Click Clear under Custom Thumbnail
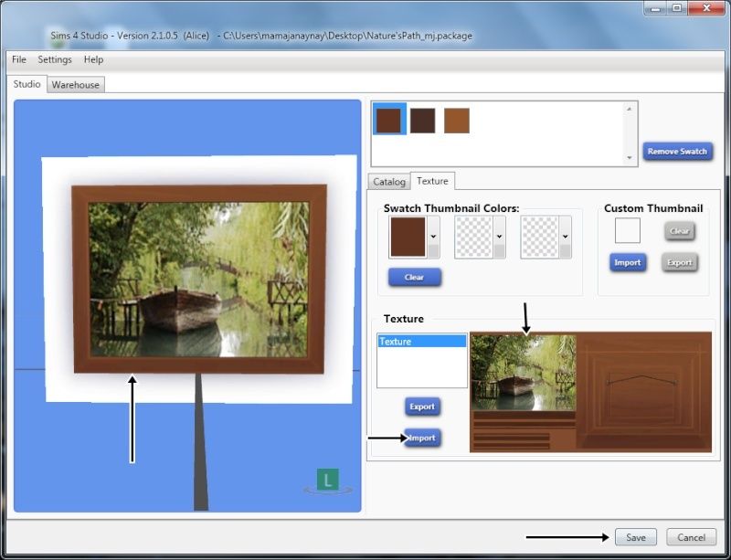Screen dimensions: 731x560 tap(680, 231)
